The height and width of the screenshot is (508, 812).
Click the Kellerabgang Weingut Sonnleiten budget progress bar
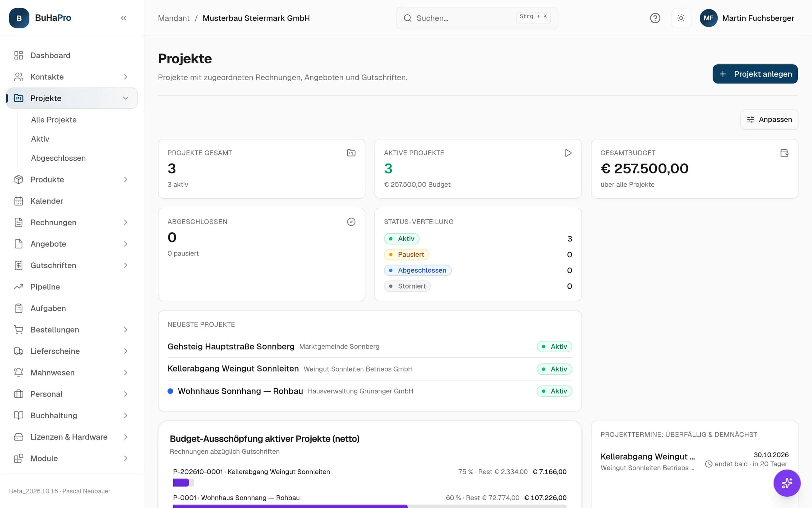(183, 483)
